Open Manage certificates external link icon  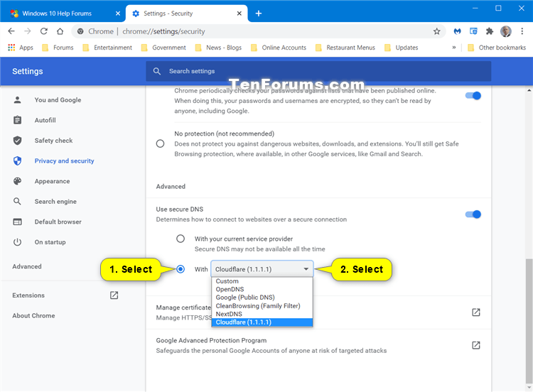[x=476, y=312]
